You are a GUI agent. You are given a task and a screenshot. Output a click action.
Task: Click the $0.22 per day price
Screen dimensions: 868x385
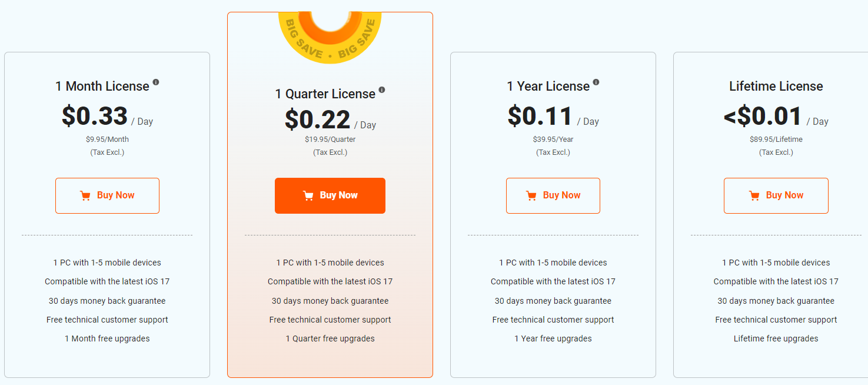pos(318,120)
